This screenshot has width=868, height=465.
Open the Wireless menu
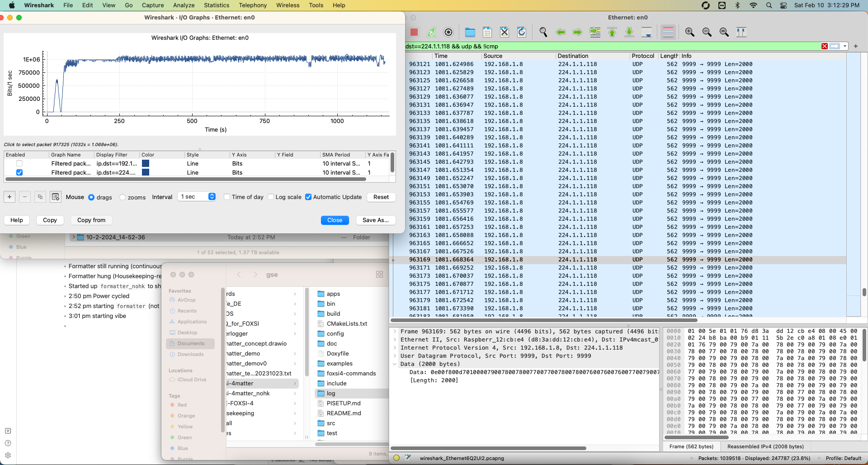click(288, 5)
